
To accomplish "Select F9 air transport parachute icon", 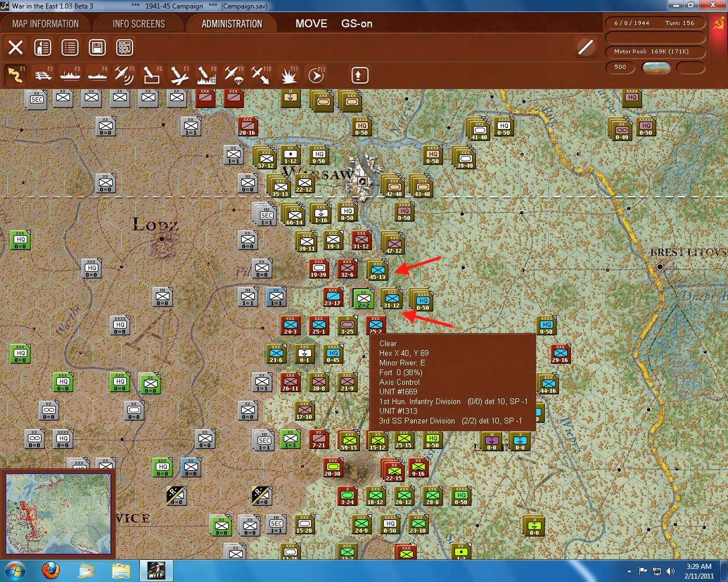I will [234, 75].
